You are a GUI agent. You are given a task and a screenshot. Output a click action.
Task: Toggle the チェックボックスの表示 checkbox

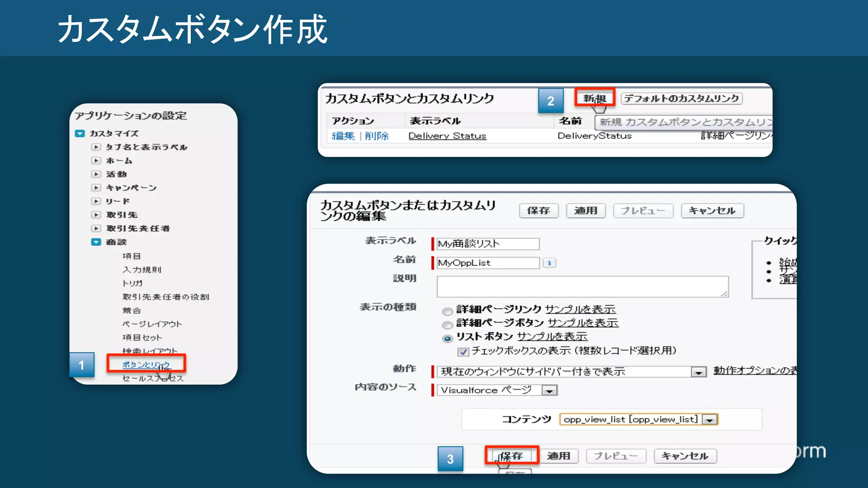pos(463,352)
